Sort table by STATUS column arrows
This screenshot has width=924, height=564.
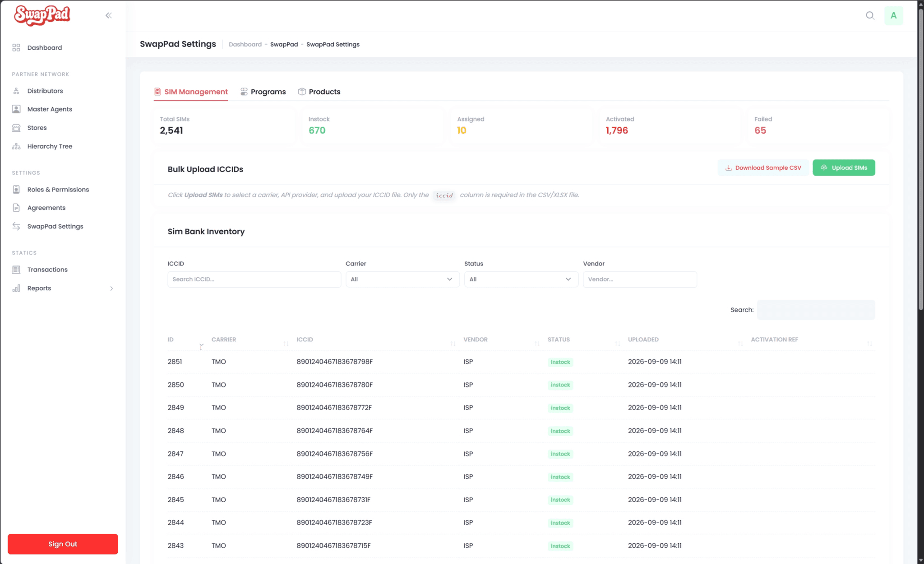coord(618,344)
